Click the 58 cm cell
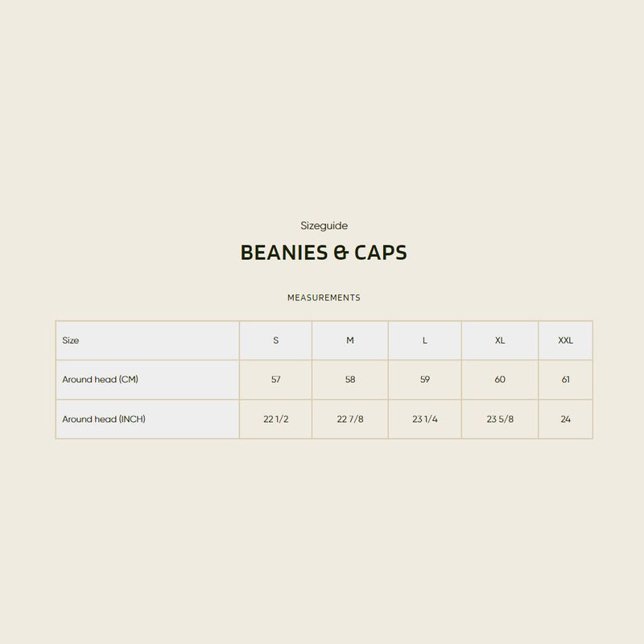The image size is (644, 644). point(350,379)
